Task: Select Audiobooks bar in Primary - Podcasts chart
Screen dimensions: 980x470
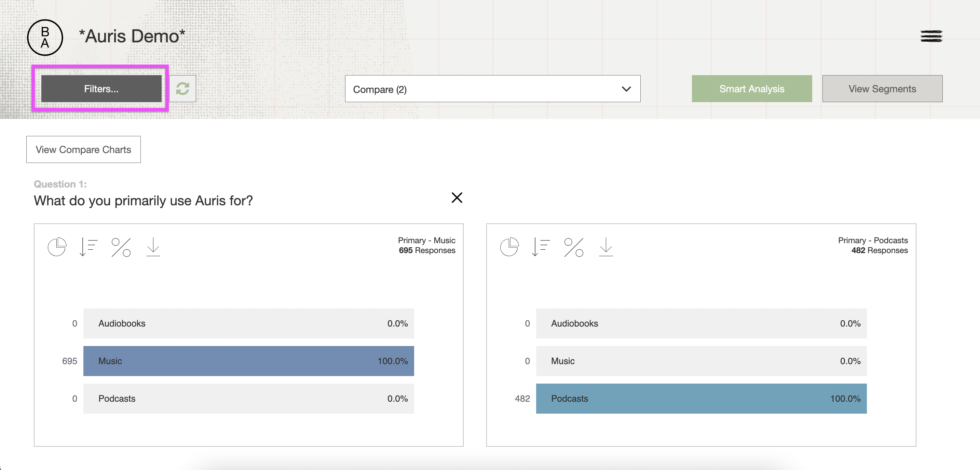Action: pyautogui.click(x=701, y=323)
